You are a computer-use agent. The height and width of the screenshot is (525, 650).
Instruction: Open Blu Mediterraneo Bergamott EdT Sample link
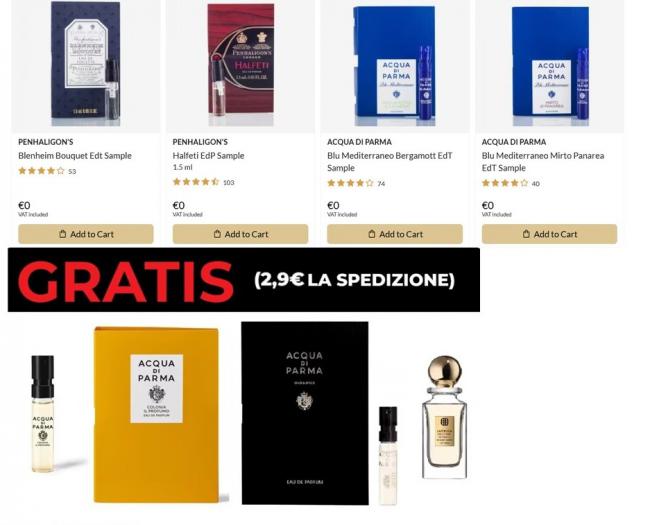(390, 161)
